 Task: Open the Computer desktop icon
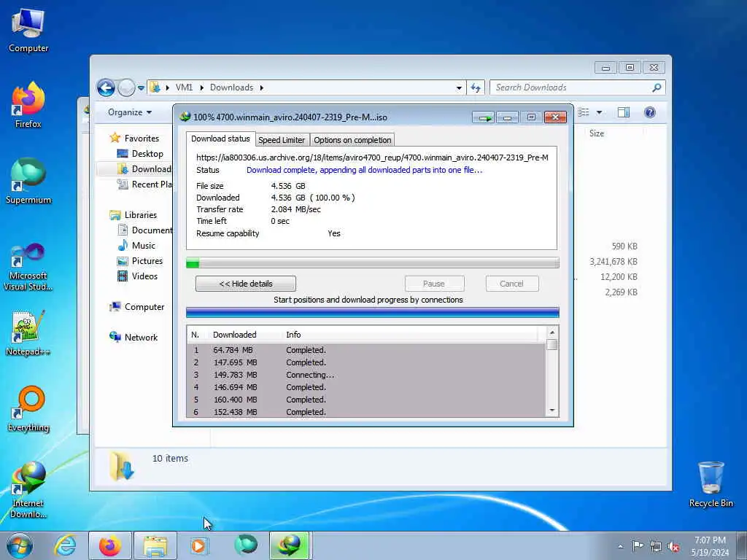pos(28,30)
